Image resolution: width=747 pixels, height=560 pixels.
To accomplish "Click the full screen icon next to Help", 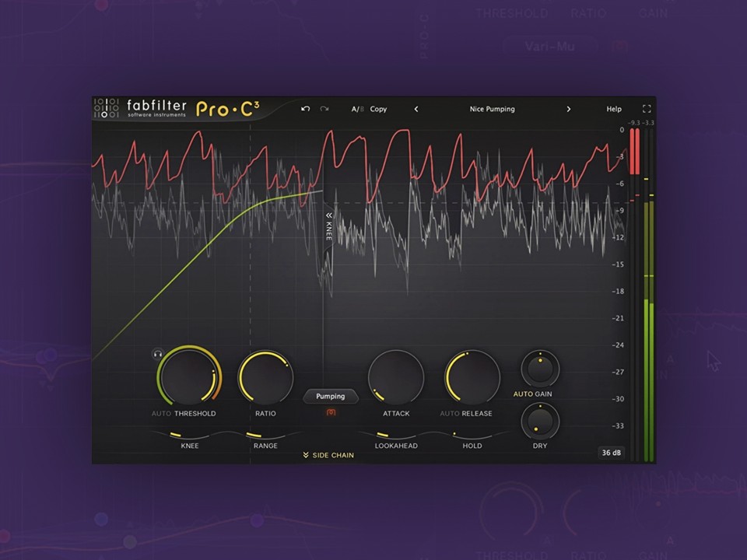I will click(x=647, y=109).
